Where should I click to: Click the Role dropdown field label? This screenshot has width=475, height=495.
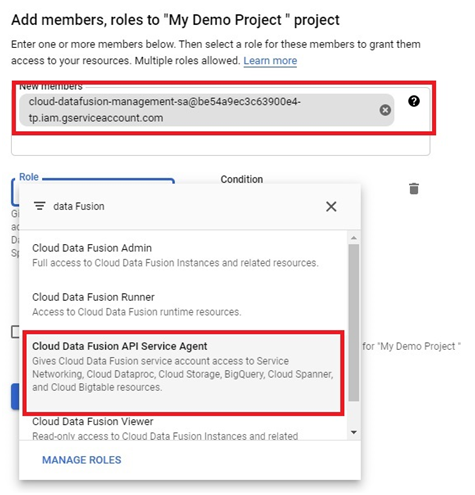(29, 177)
